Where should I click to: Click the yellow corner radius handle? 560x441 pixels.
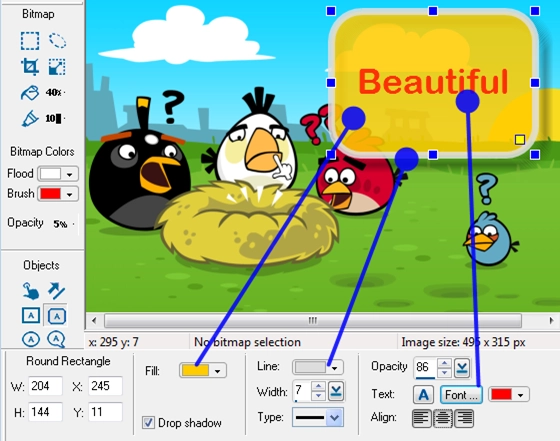520,139
